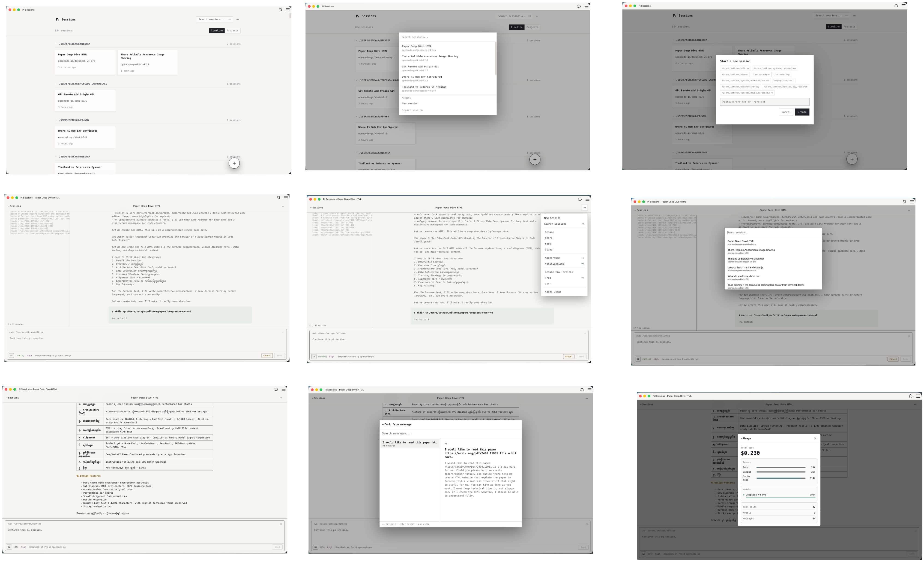The height and width of the screenshot is (562, 924).
Task: Select New session under Actions in search palette
Action: pyautogui.click(x=447, y=104)
